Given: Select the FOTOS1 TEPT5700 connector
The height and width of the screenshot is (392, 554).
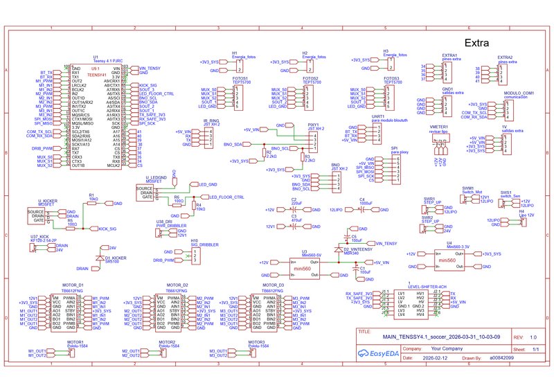Looking at the screenshot, I should click(x=238, y=98).
